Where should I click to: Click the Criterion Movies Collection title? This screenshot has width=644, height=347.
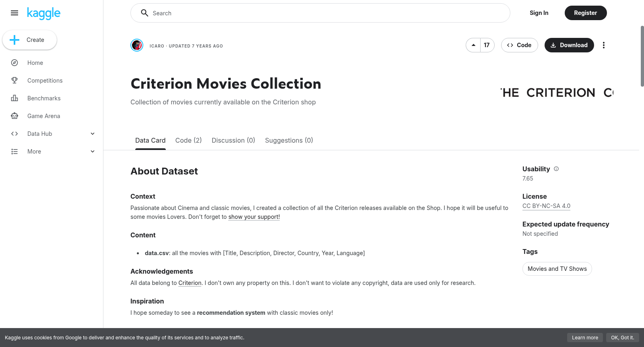click(x=226, y=84)
